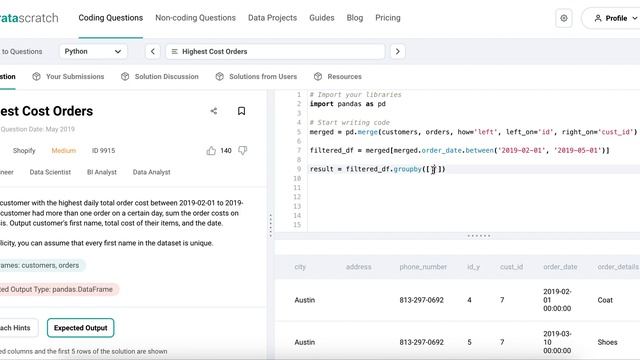
Task: Open the Pricing page
Action: (x=388, y=18)
